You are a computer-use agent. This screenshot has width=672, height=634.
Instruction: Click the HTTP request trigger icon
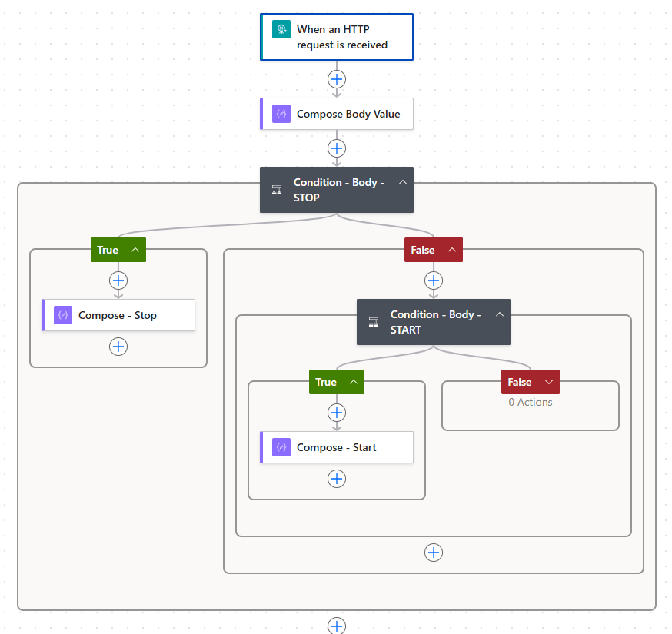281,30
